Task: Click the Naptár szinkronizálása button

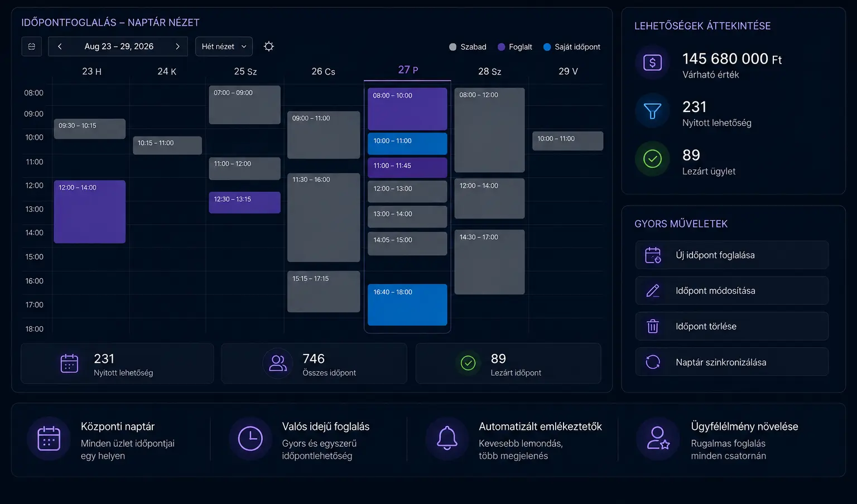Action: [732, 362]
